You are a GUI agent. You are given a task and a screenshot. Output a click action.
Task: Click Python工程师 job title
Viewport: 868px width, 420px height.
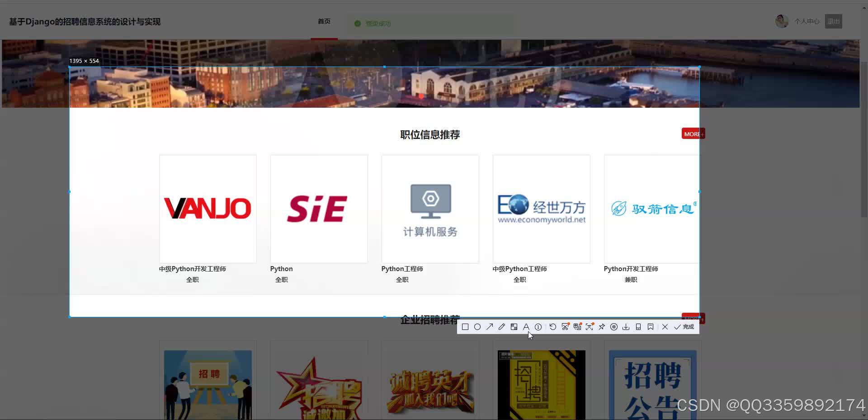402,269
